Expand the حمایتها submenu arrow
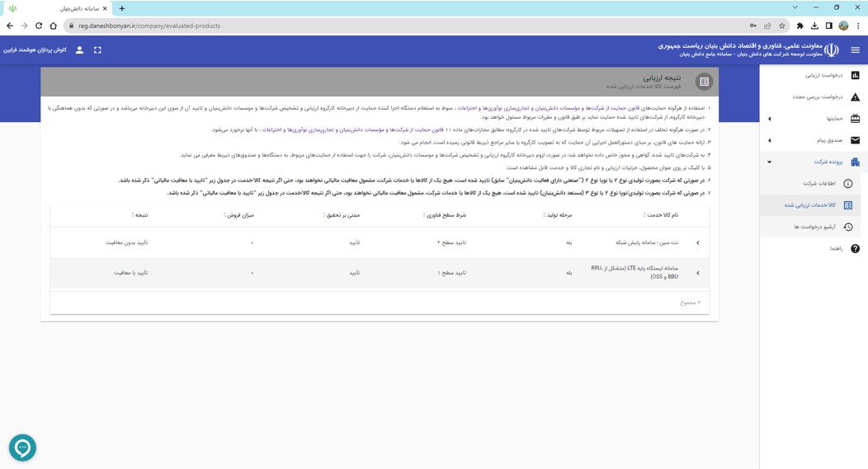The height and width of the screenshot is (469, 868). coord(770,119)
